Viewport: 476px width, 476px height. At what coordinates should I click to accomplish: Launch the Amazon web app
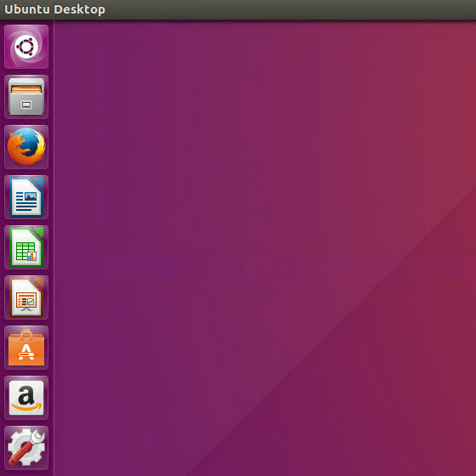26,398
